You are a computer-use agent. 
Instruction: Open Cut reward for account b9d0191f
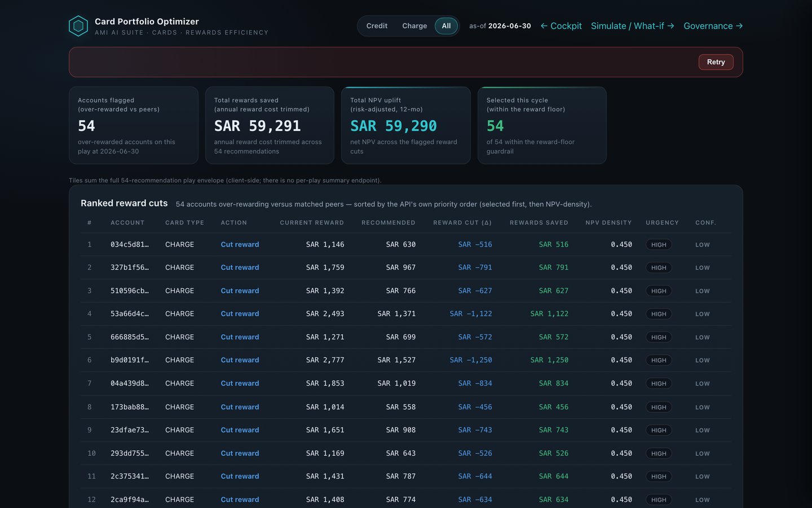[x=240, y=360]
